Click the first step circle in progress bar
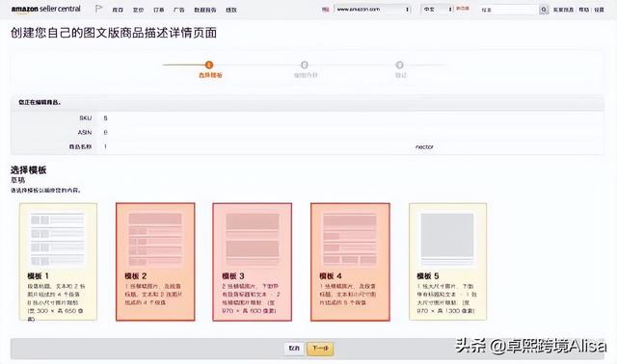The image size is (617, 364). tap(209, 65)
